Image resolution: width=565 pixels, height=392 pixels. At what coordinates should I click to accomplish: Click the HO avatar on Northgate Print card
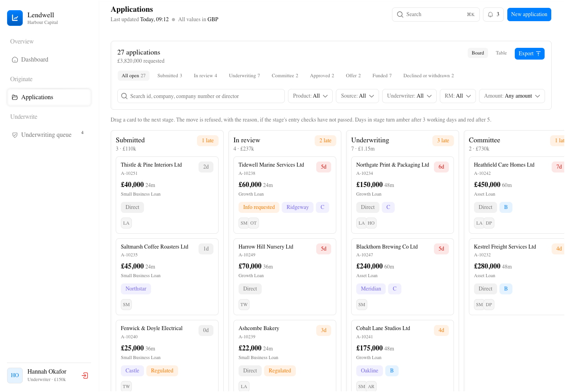371,223
